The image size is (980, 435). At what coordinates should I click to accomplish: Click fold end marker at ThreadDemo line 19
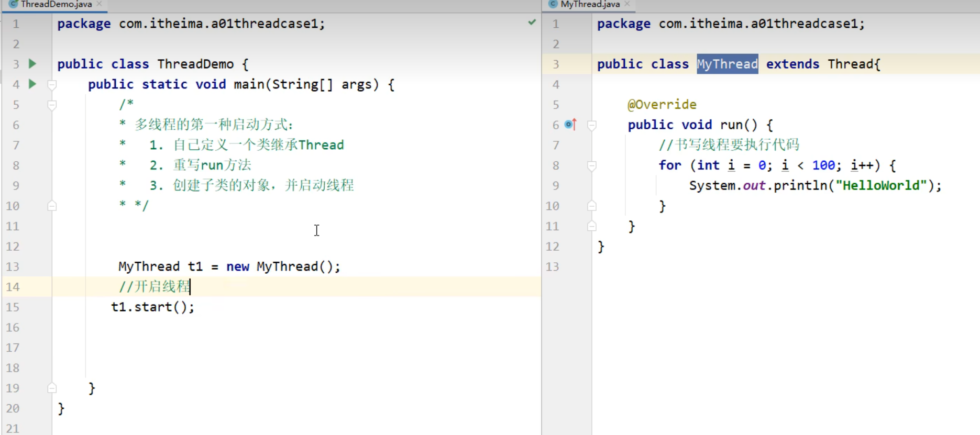pyautogui.click(x=52, y=388)
